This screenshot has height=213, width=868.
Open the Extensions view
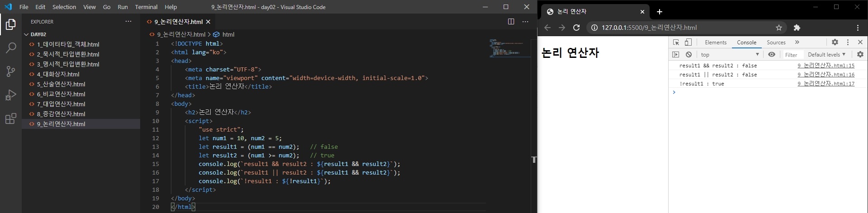(x=11, y=119)
